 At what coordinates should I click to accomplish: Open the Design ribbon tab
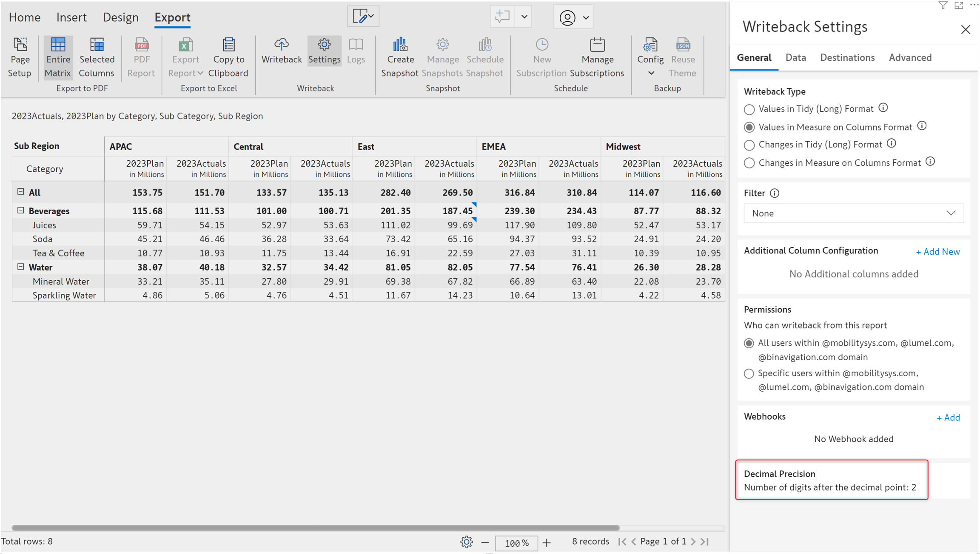(120, 17)
